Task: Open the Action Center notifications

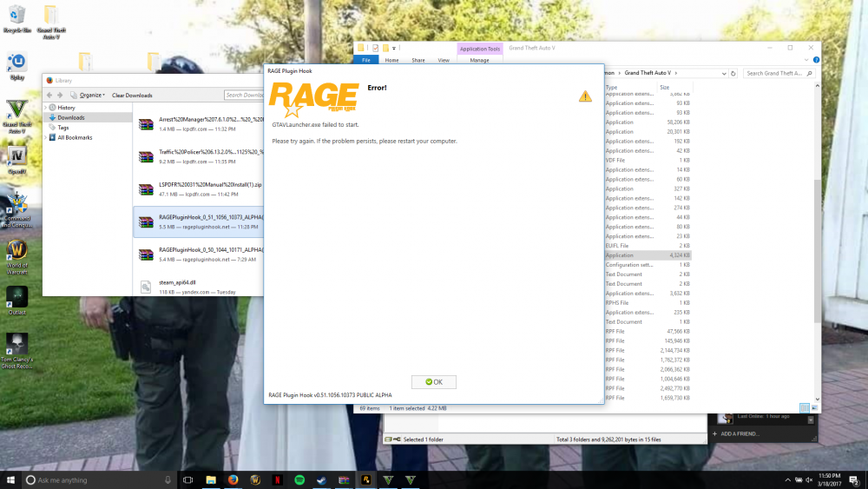Action: [x=854, y=479]
